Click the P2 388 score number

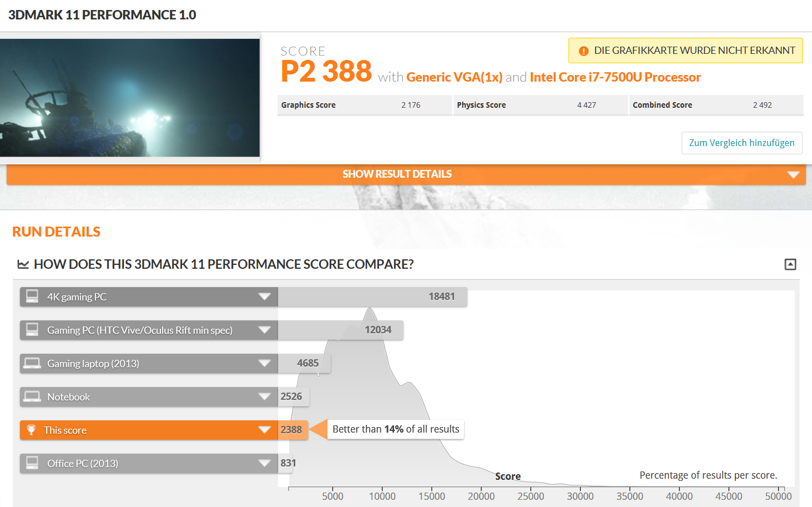coord(326,71)
